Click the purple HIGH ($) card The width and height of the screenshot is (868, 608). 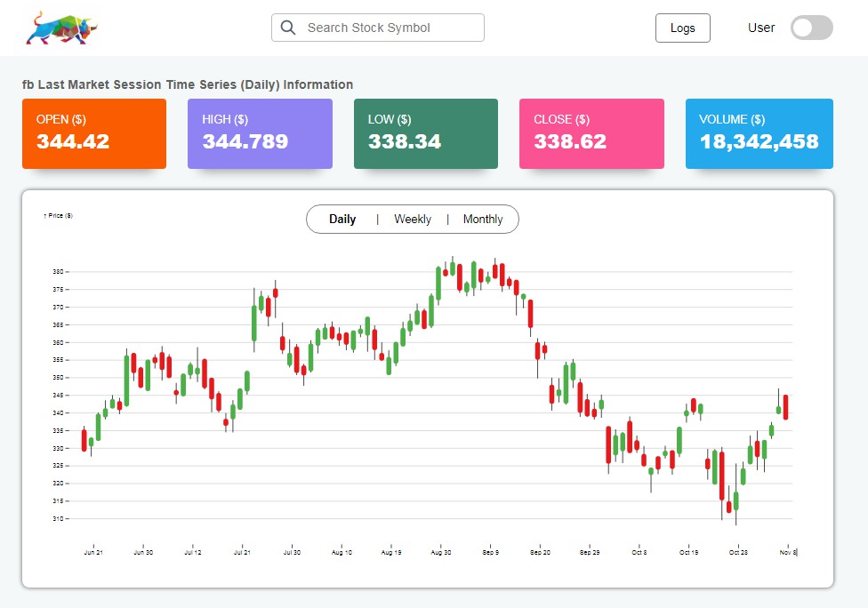pyautogui.click(x=260, y=133)
